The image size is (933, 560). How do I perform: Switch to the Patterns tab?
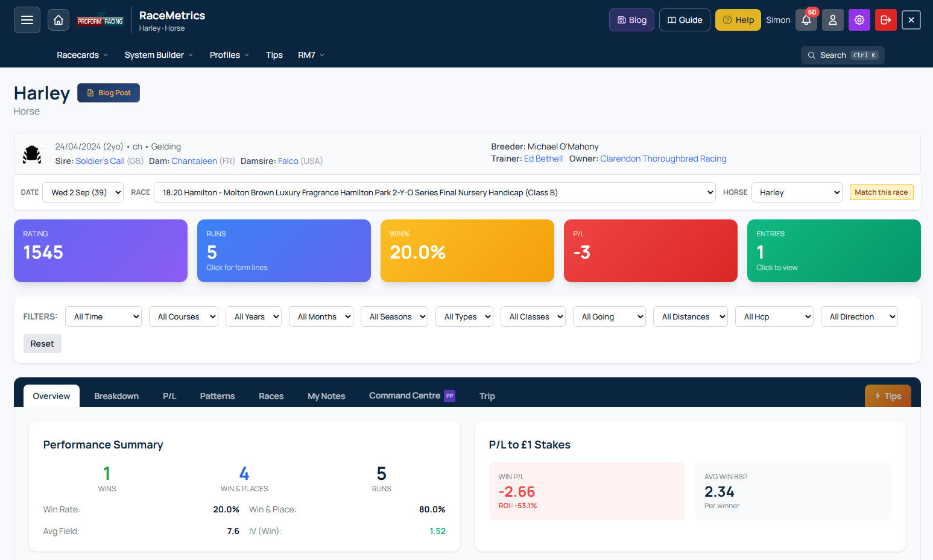click(x=217, y=396)
